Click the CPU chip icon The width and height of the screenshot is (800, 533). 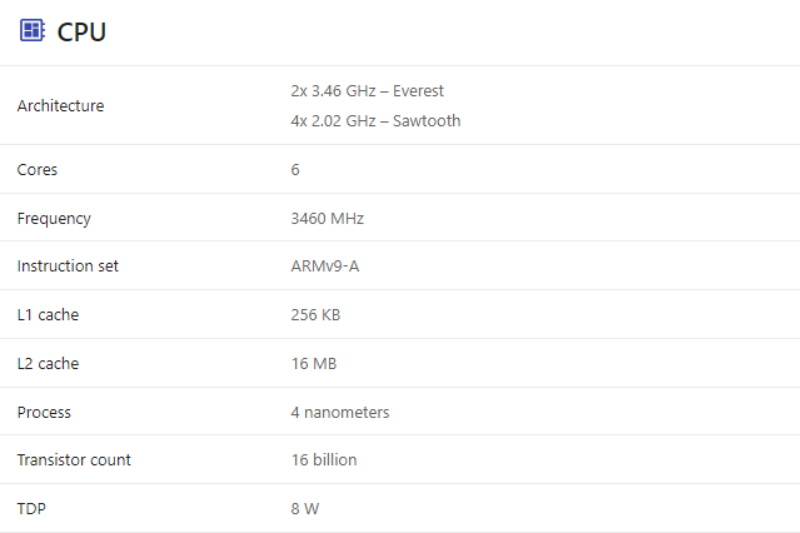pos(32,31)
